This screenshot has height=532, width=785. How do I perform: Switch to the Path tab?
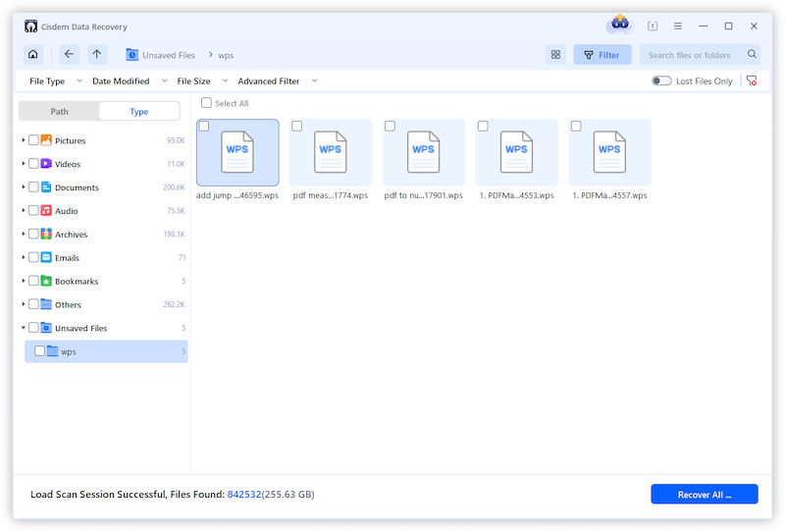59,111
